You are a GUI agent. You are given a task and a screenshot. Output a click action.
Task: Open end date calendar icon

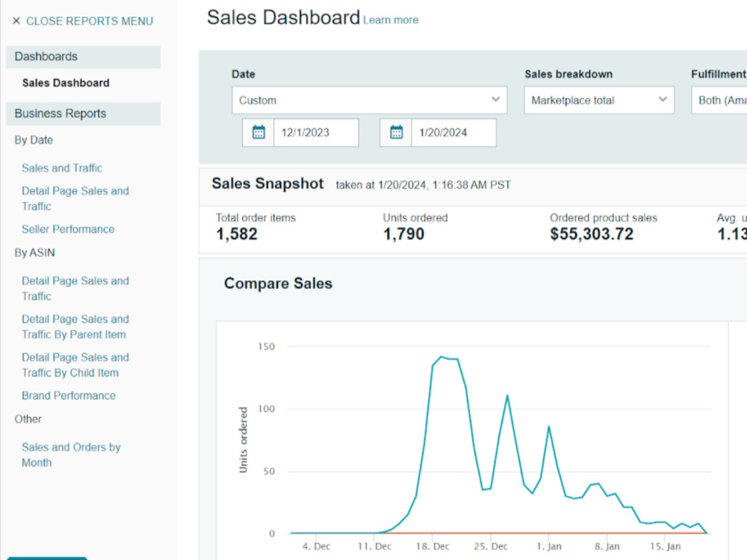point(396,132)
